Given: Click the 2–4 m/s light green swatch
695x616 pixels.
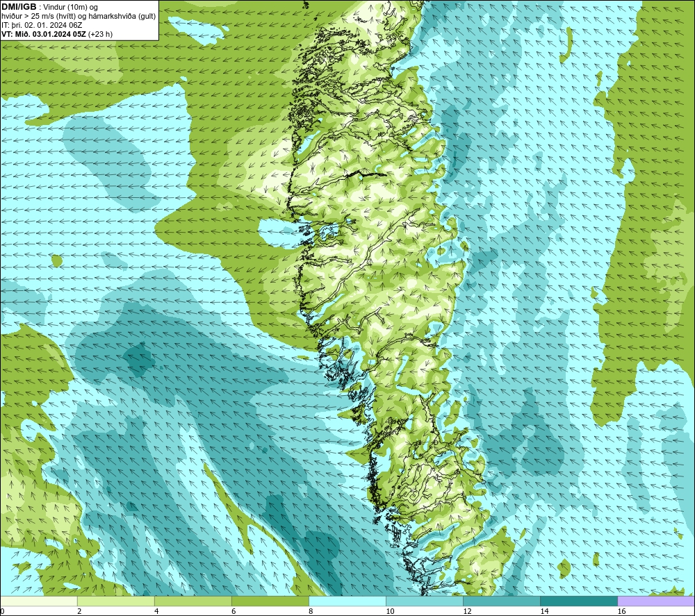Looking at the screenshot, I should [x=115, y=601].
